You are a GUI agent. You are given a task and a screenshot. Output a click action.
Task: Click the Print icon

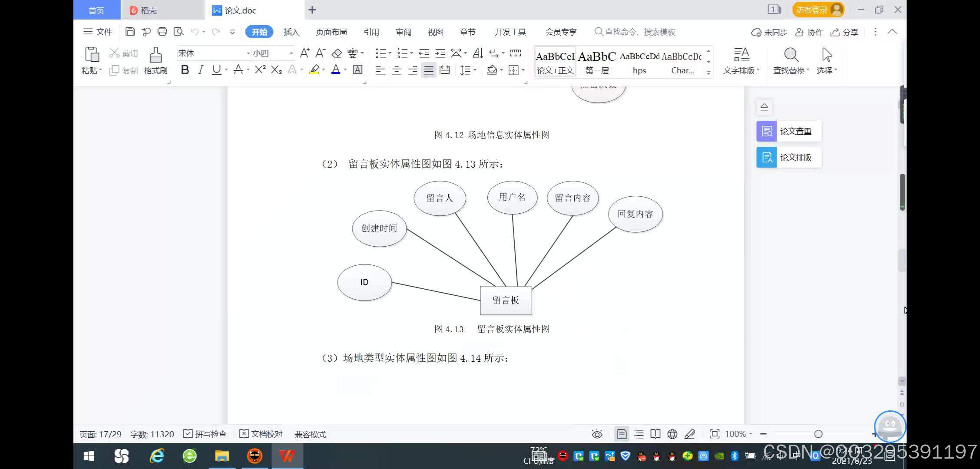(162, 32)
